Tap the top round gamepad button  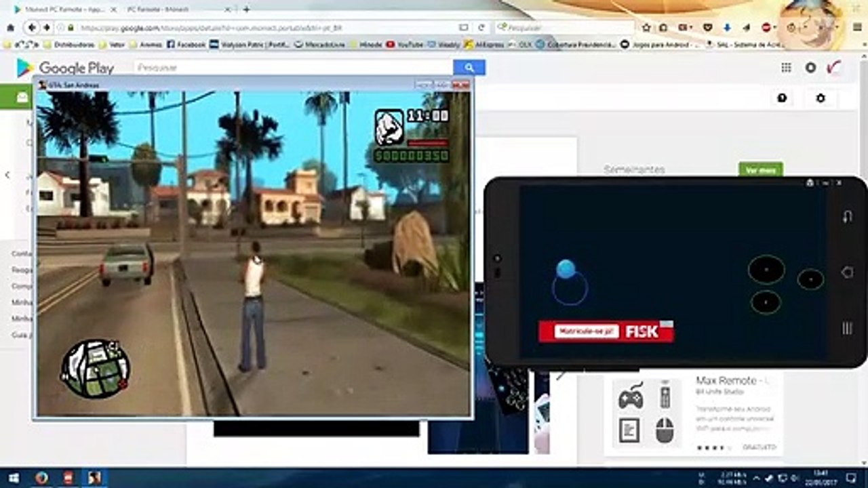[766, 269]
